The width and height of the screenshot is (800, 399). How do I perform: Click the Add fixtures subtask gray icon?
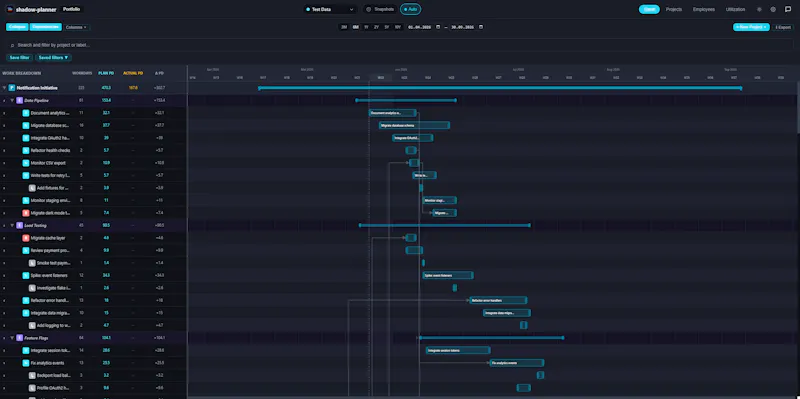click(x=32, y=188)
